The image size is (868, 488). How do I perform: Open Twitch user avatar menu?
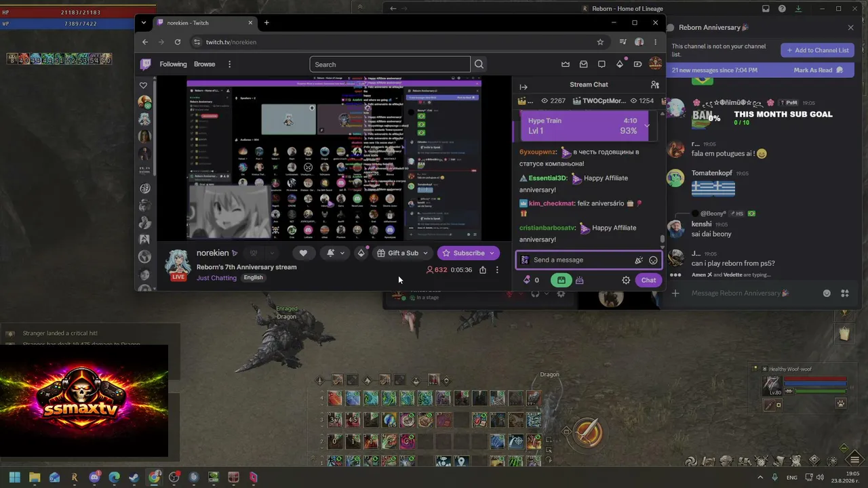(655, 64)
